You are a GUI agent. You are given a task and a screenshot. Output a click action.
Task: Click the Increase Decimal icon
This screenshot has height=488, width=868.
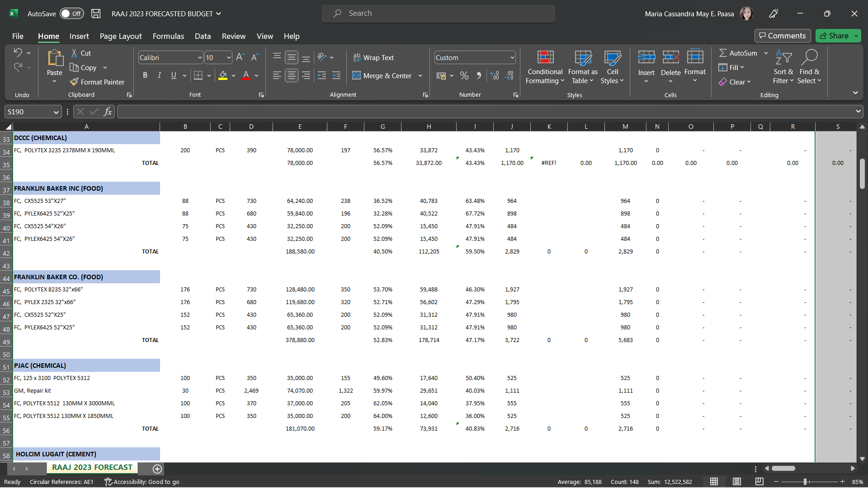tap(495, 75)
